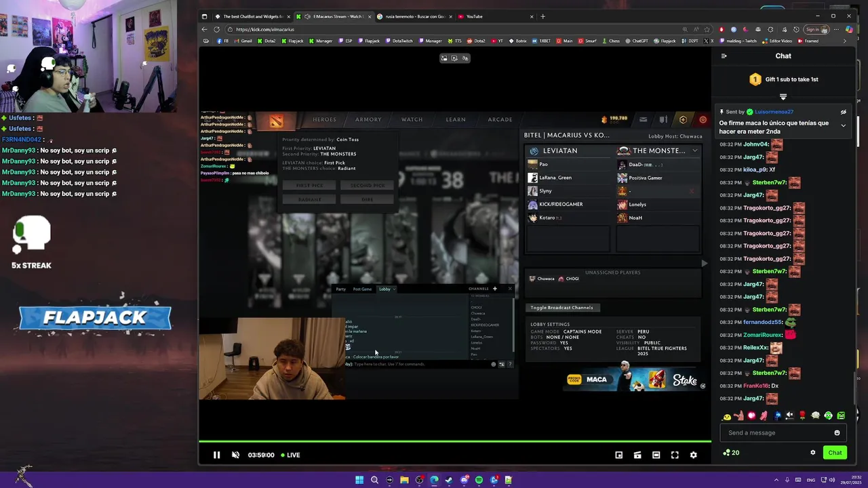Open a new browser tab
Screen dimensions: 868x488
point(542,16)
